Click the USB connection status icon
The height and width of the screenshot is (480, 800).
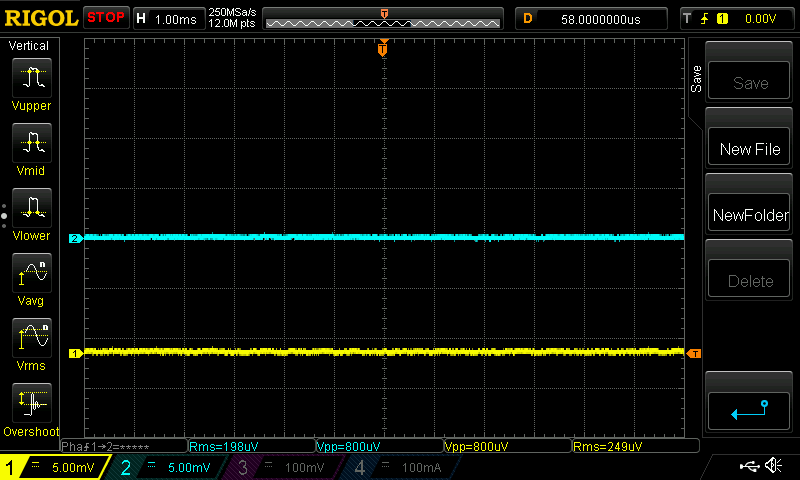[749, 466]
